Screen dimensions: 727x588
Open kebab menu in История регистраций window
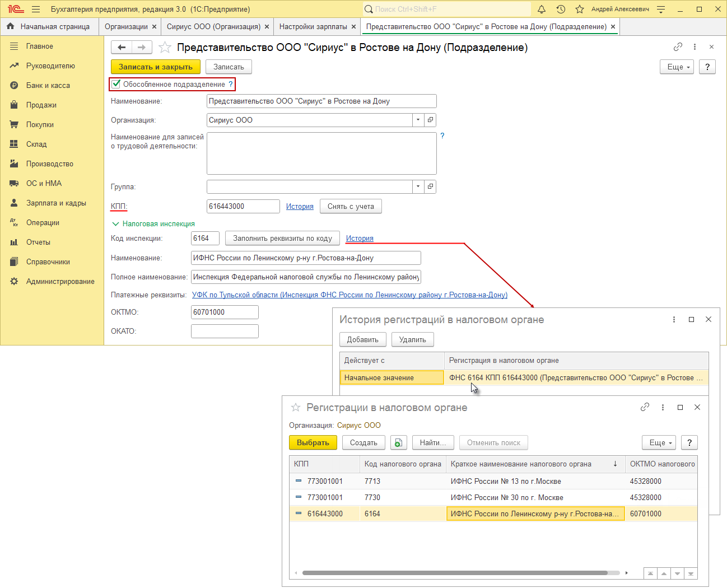coord(674,319)
